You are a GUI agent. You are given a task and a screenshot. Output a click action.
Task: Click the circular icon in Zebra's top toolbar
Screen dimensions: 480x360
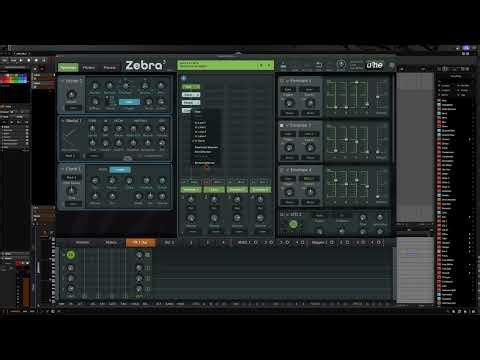click(x=341, y=64)
